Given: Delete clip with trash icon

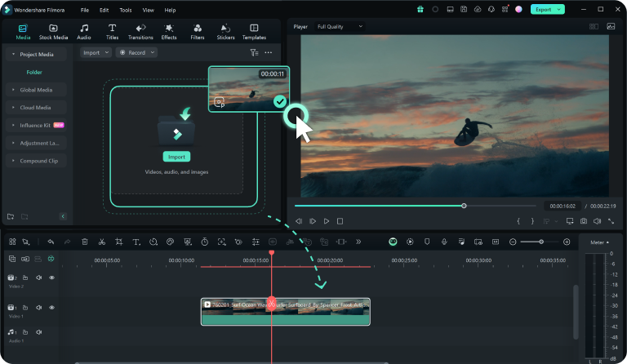Looking at the screenshot, I should pos(85,242).
